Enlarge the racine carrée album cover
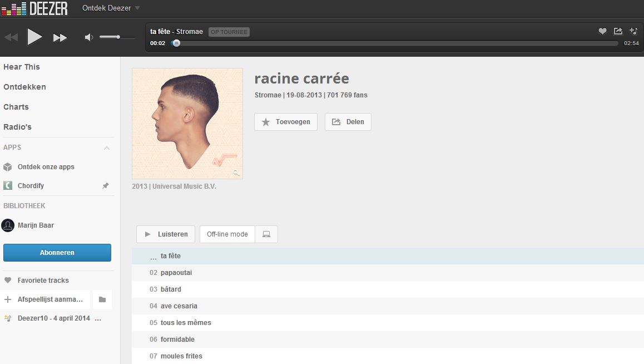 click(x=187, y=124)
